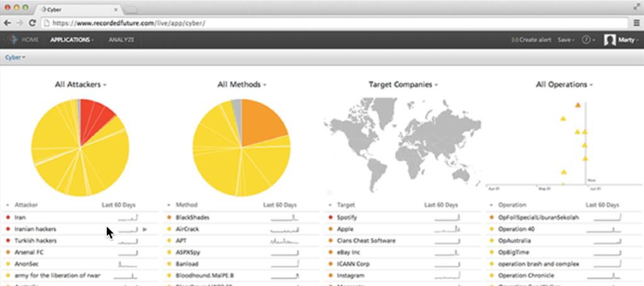Image resolution: width=644 pixels, height=286 pixels.
Task: Go to the HOME menu item
Action: pos(30,40)
